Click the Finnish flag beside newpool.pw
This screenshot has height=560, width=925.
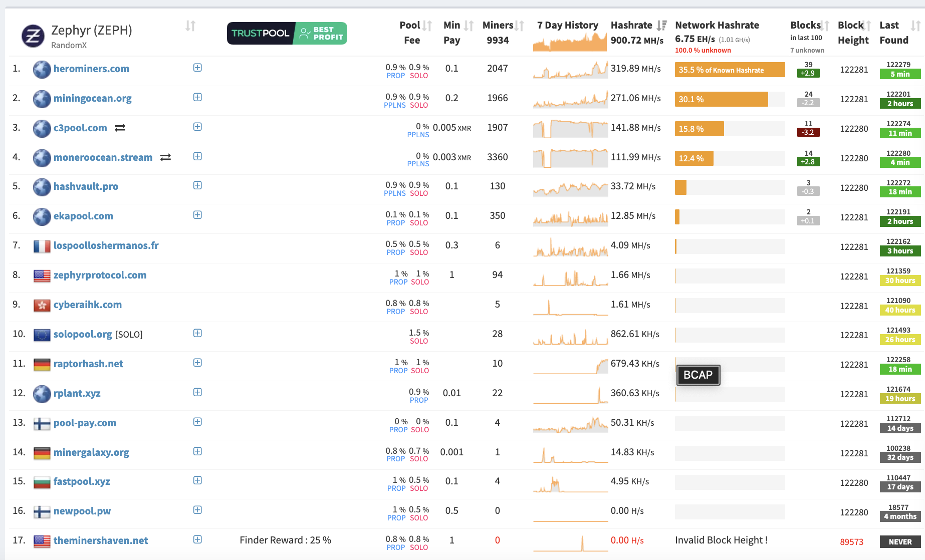[x=42, y=511]
